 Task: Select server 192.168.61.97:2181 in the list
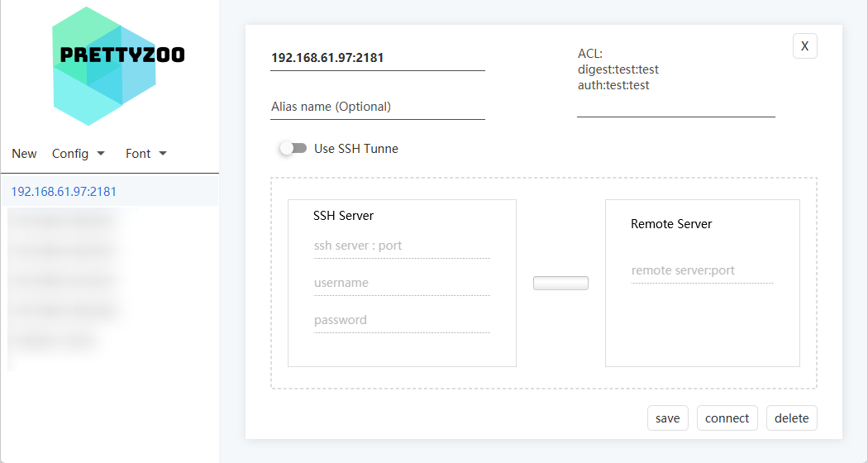(x=110, y=192)
